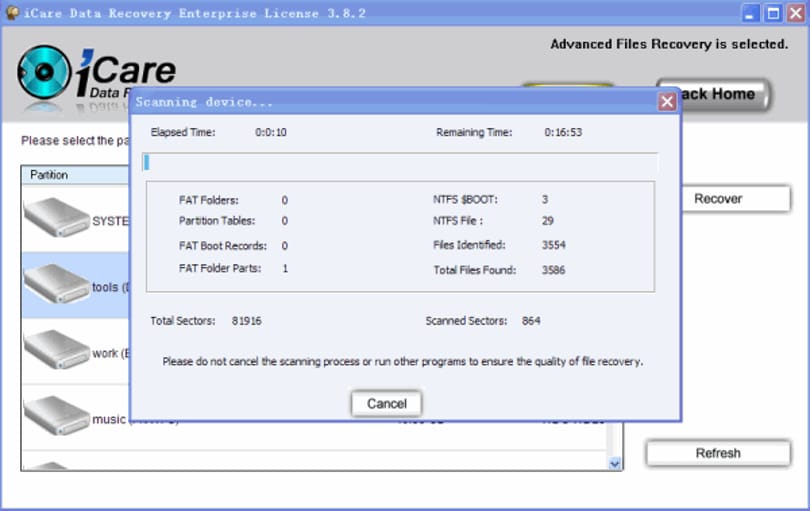This screenshot has width=810, height=511.
Task: Close the iCare Data Recovery main window
Action: pos(796,13)
